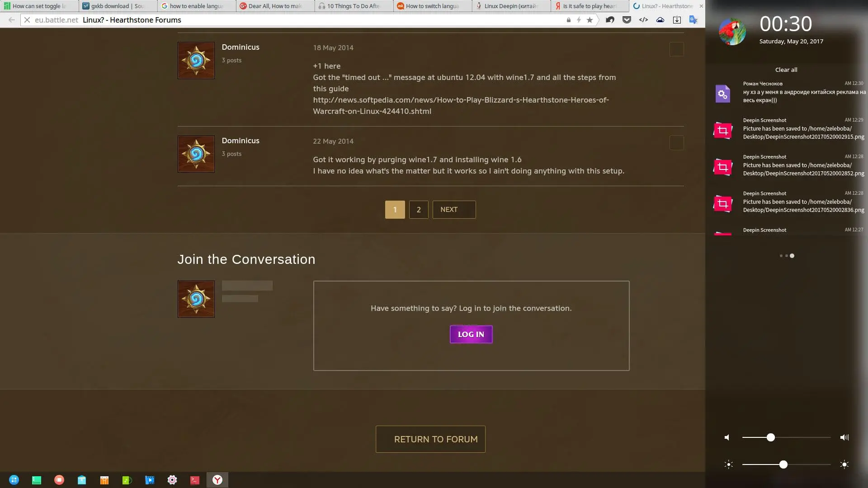Viewport: 868px width, 488px height.
Task: Click the curved back-arrow extension icon
Action: (610, 20)
